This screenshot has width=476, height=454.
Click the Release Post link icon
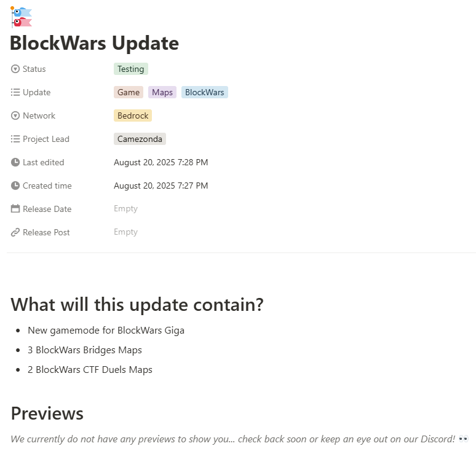click(15, 232)
